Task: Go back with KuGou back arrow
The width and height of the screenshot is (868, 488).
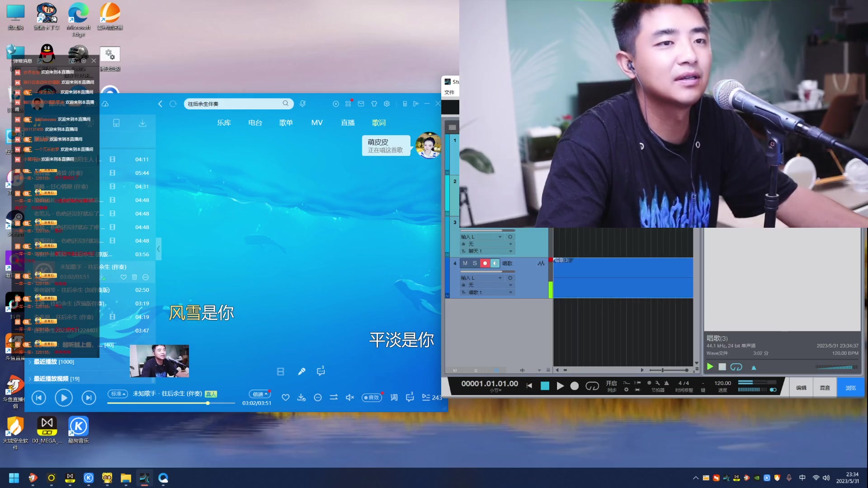Action: pyautogui.click(x=160, y=104)
